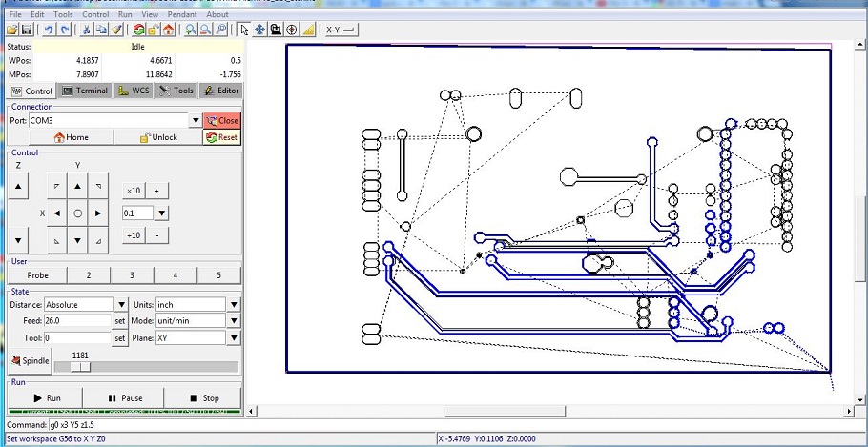
Task: Zoom out of the canvas
Action: [x=205, y=30]
